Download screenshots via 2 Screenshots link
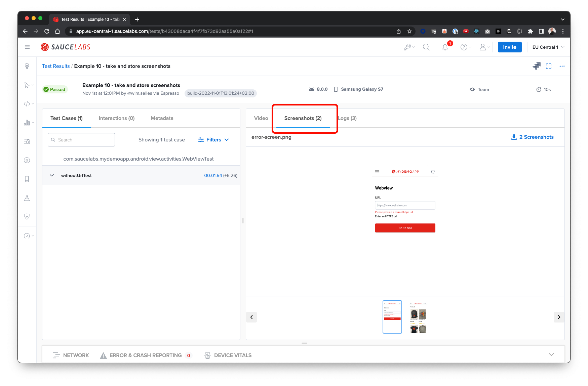 tap(532, 137)
